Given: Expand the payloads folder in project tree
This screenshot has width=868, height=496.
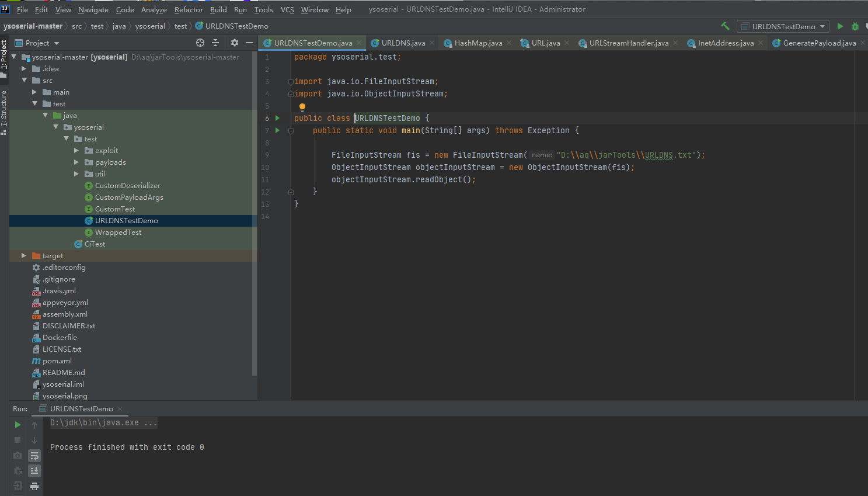Looking at the screenshot, I should coord(76,162).
